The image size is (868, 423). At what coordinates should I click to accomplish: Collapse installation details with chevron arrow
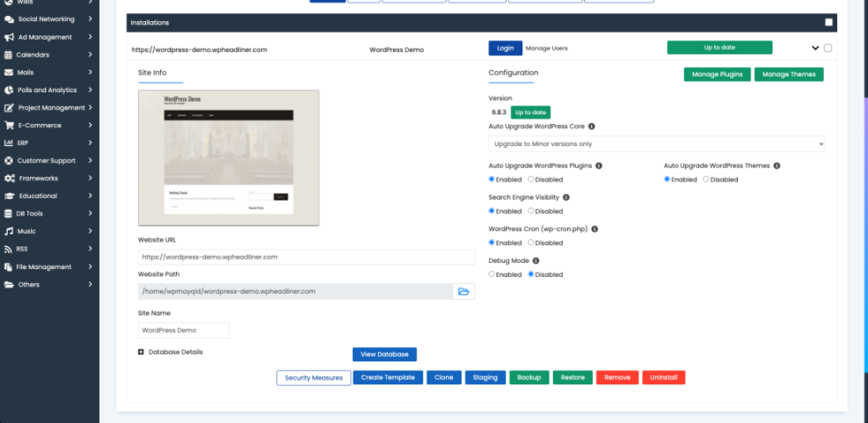pyautogui.click(x=815, y=48)
